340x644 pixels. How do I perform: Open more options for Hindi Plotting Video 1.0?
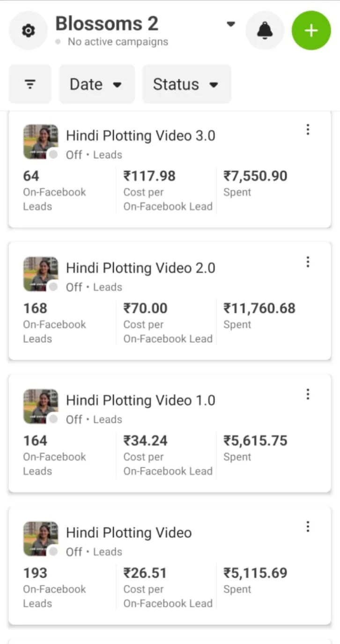(308, 395)
